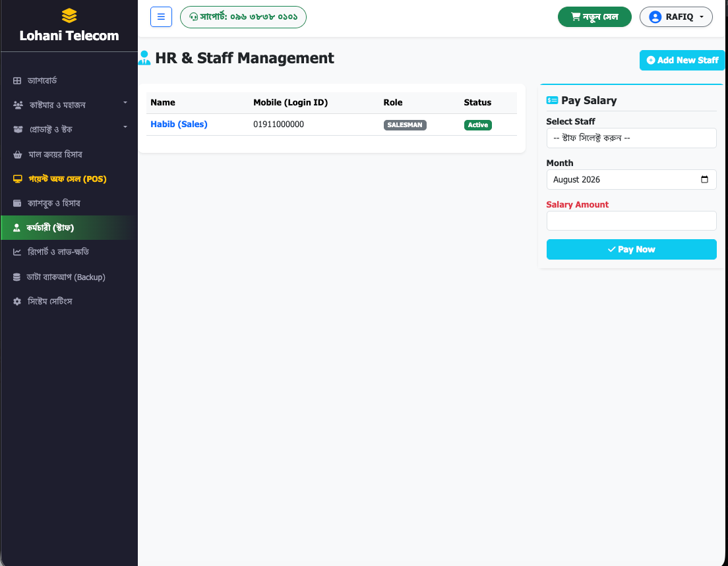Click the shopping basket icon in sidebar
This screenshot has height=566, width=728.
18,154
